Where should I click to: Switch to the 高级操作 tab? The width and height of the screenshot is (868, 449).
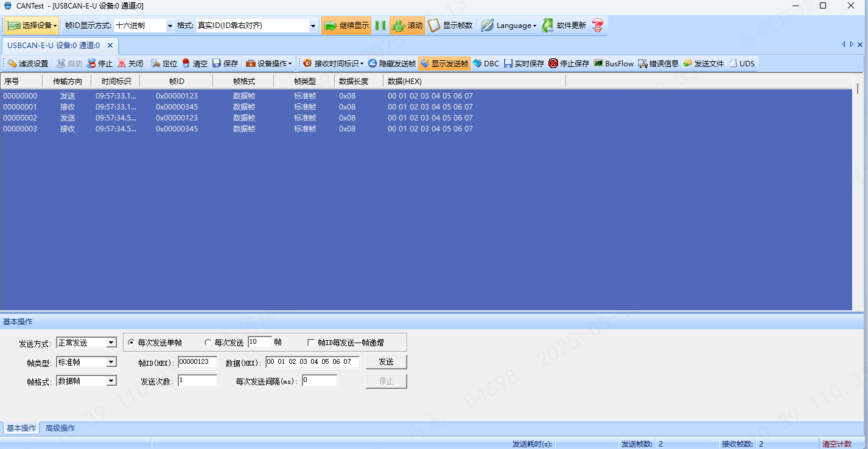coord(60,428)
